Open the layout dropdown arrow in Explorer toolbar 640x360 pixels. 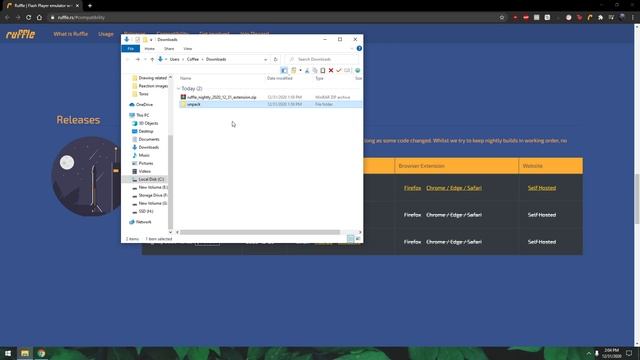[x=300, y=70]
